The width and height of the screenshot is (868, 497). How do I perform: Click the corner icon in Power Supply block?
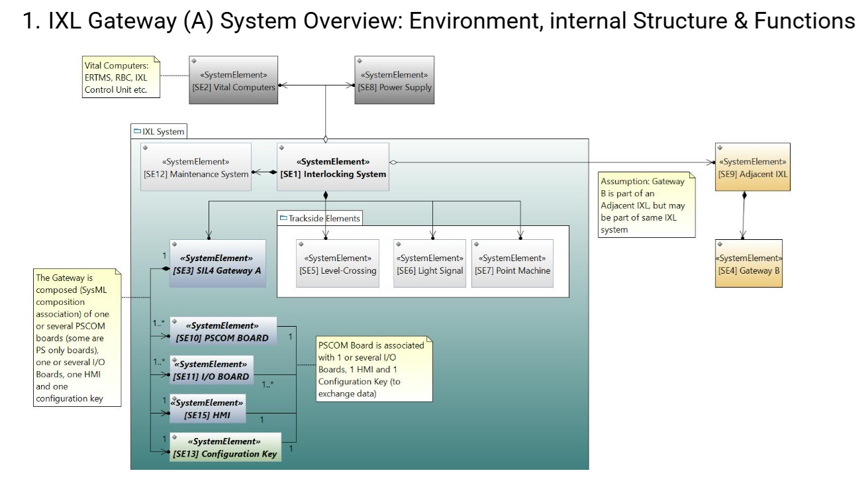pyautogui.click(x=360, y=61)
